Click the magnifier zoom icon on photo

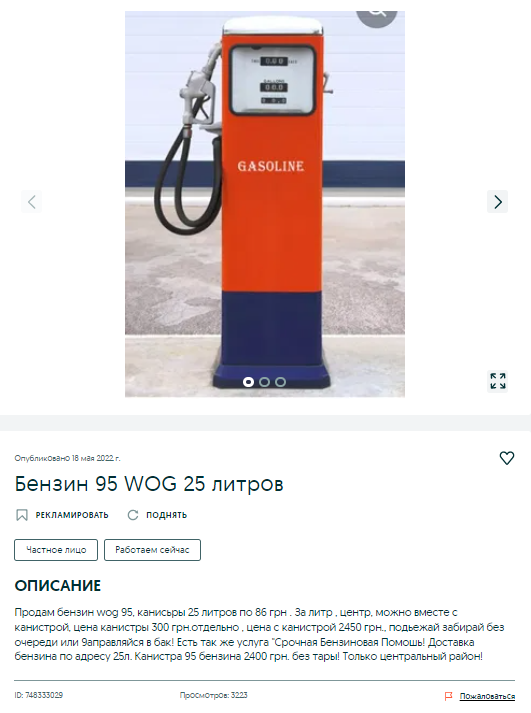pos(377,14)
